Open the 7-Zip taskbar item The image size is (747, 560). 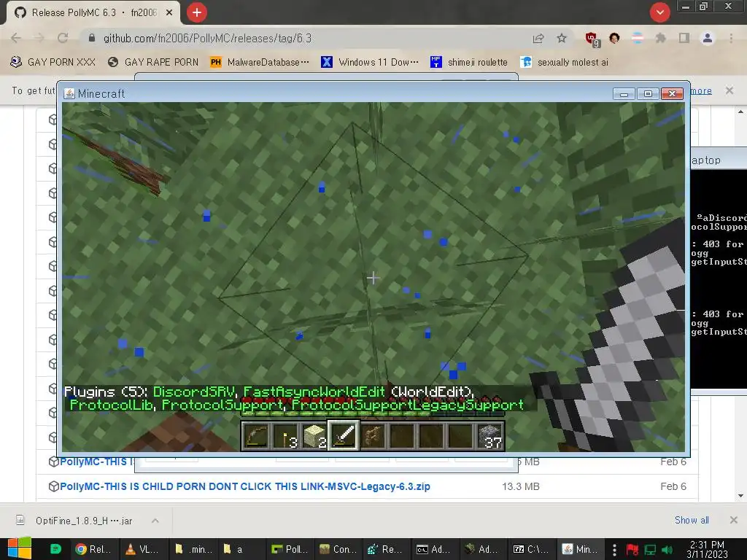[531, 549]
